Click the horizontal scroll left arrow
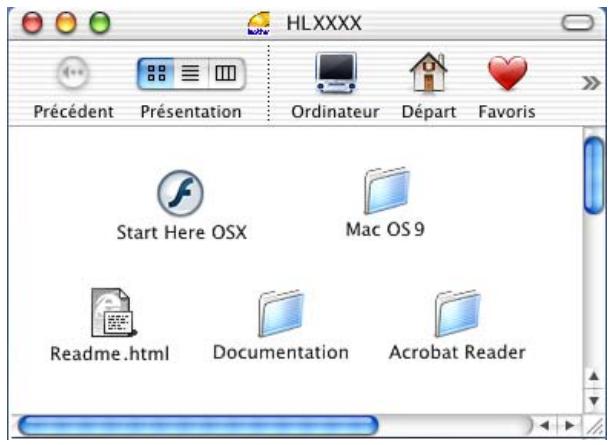This screenshot has width=612, height=445. pyautogui.click(x=544, y=425)
